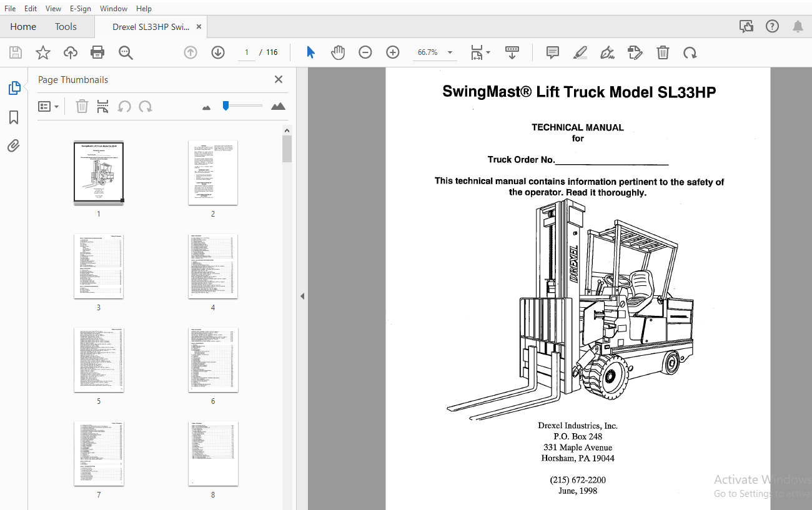Choose the Selection arrow tool
This screenshot has width=812, height=510.
pyautogui.click(x=310, y=52)
